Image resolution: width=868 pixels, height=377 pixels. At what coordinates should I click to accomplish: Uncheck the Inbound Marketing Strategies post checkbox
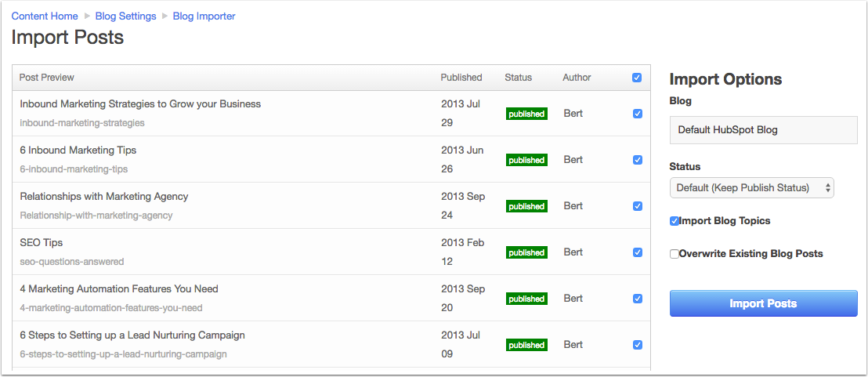[637, 114]
